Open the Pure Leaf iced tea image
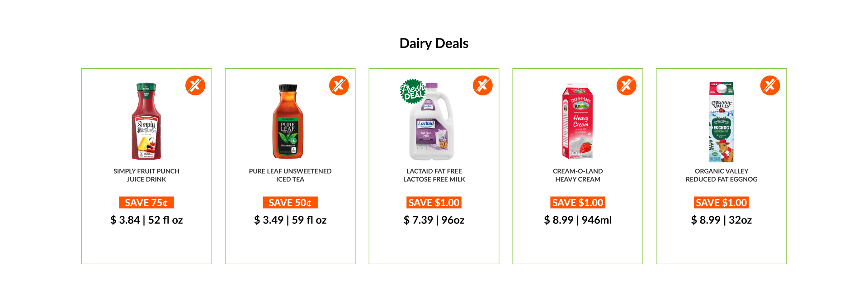868x303 pixels. (x=288, y=121)
